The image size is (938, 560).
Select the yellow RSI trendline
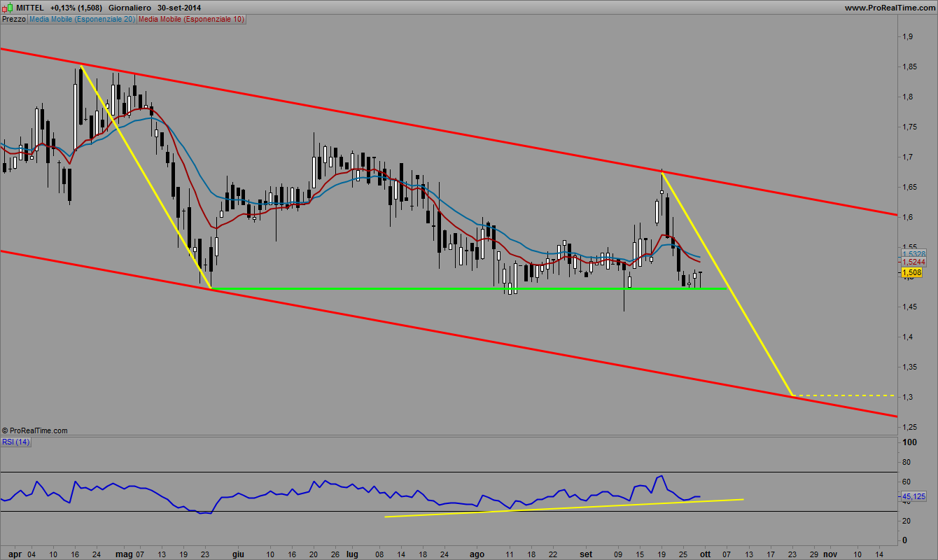(x=563, y=508)
